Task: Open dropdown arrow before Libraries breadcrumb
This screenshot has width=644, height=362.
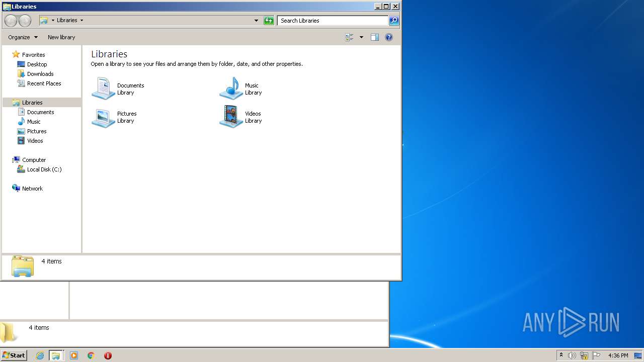Action: pos(53,21)
